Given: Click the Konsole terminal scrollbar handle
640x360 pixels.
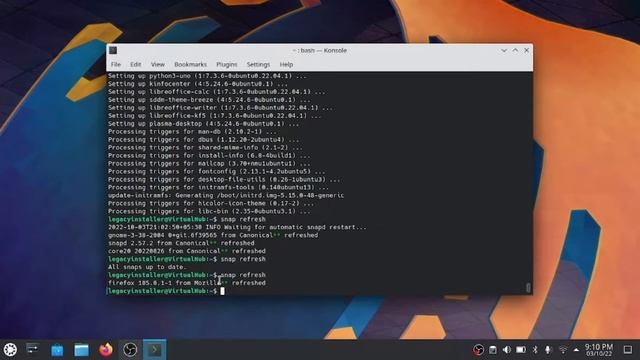Looking at the screenshot, I should tap(528, 288).
